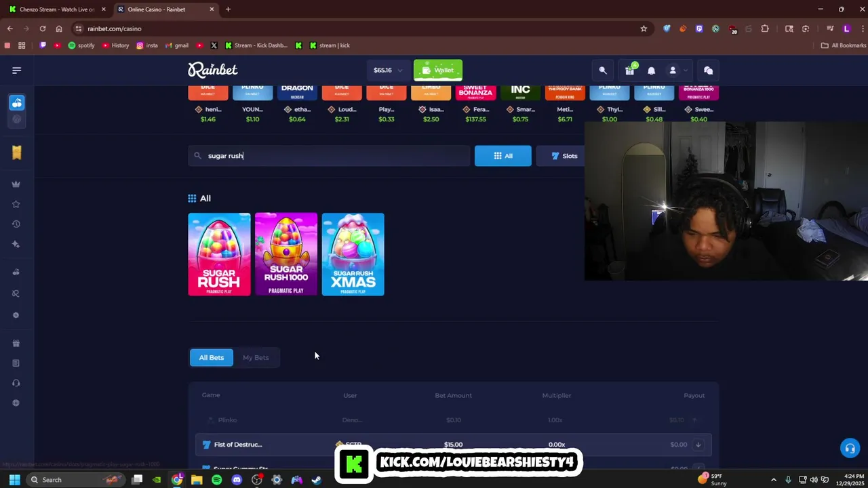Click the Rainbet logo
Screen dimensions: 868x488
(x=213, y=70)
